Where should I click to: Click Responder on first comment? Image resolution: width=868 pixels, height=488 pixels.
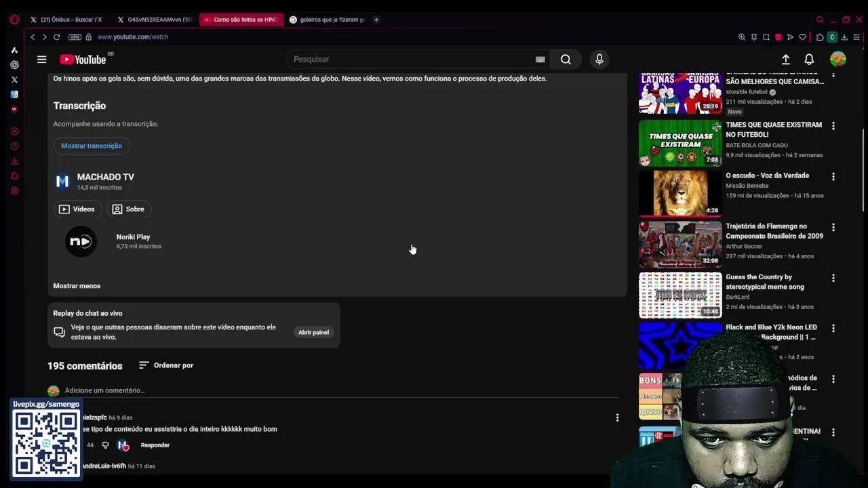(155, 445)
